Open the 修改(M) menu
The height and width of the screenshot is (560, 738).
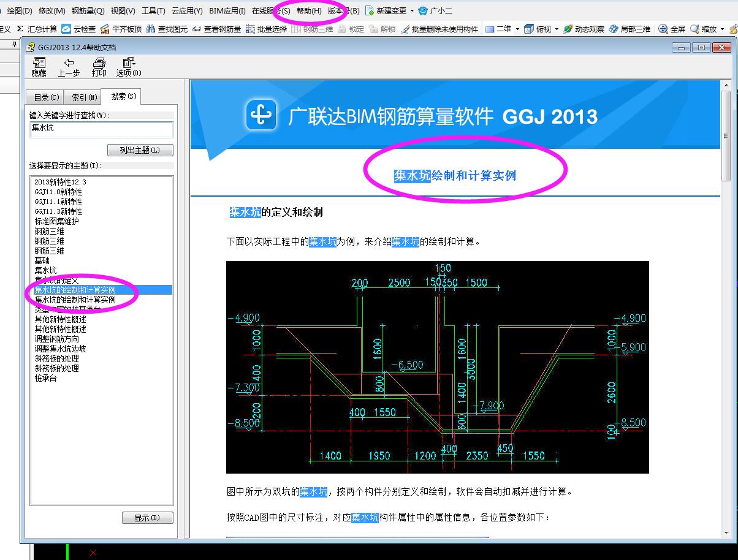pos(51,10)
